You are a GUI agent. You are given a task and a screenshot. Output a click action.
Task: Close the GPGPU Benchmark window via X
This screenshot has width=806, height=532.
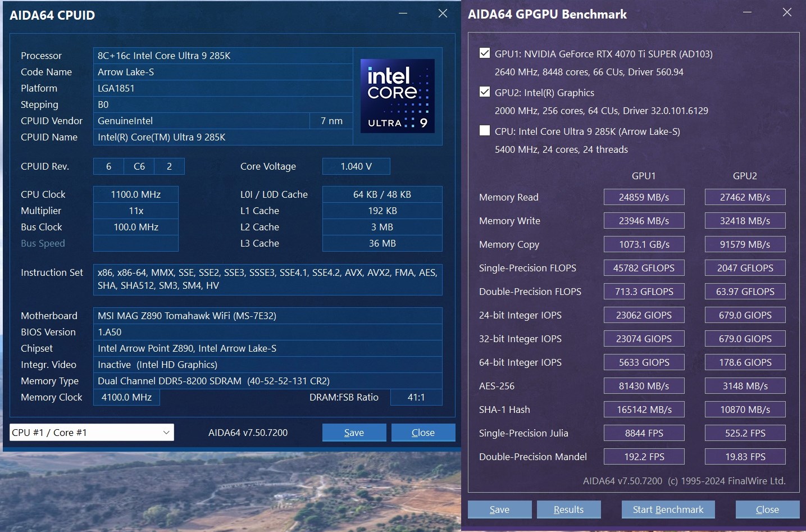coord(787,12)
